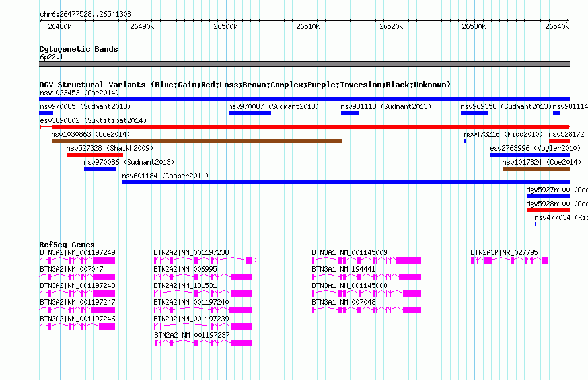Select the 6p22.1 cytogenetic band bar
The width and height of the screenshot is (588, 380).
304,64
